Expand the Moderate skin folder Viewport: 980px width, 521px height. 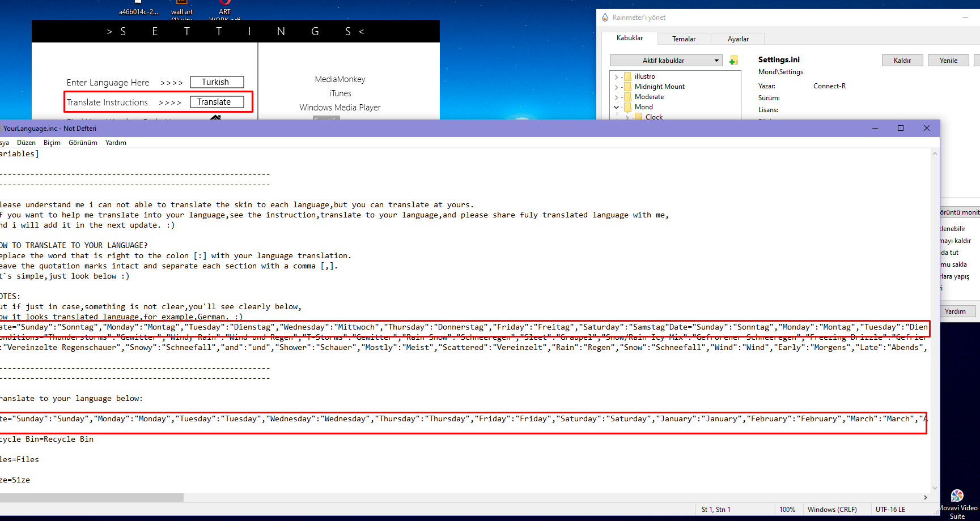click(616, 97)
